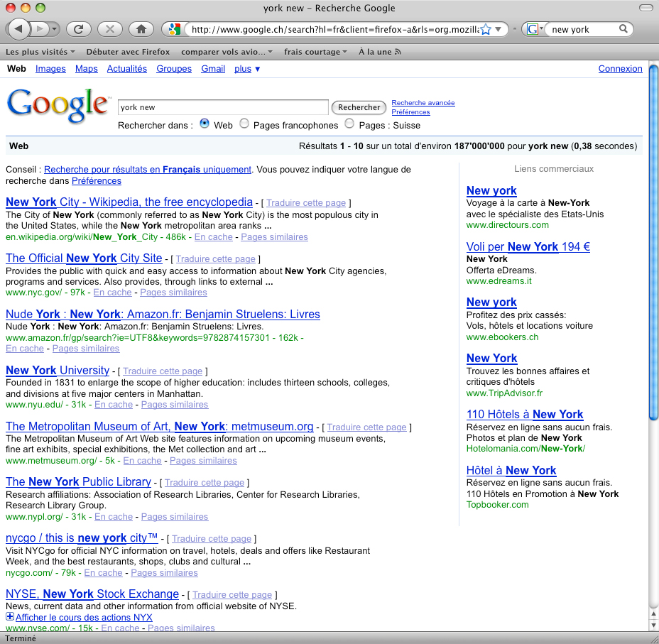This screenshot has height=644, width=659.
Task: Switch to Google Images tab
Action: click(50, 68)
